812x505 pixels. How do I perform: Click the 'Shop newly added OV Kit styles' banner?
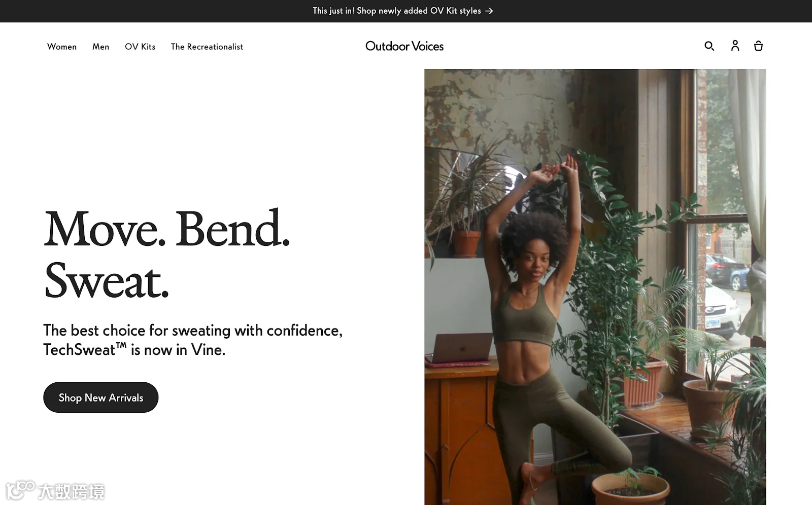click(x=419, y=11)
